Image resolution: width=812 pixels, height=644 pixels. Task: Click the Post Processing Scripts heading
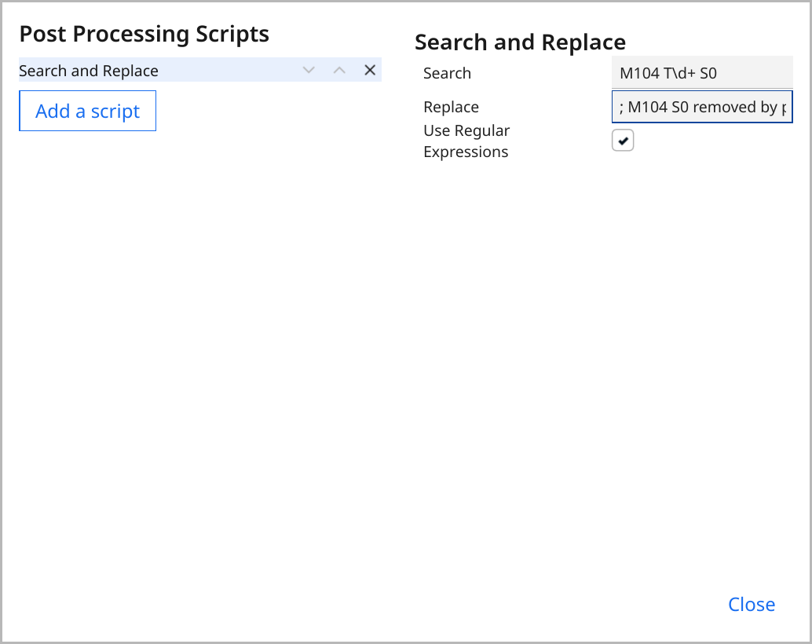pos(144,35)
